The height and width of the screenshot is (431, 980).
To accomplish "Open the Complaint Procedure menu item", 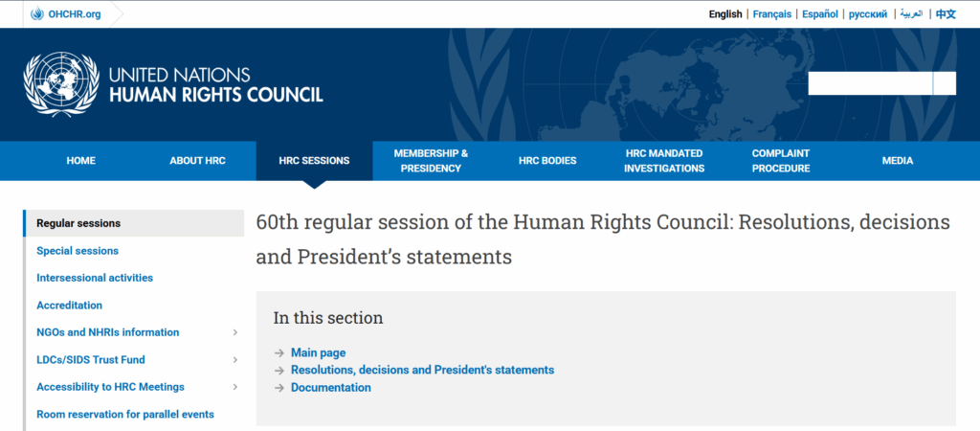I will (x=781, y=161).
